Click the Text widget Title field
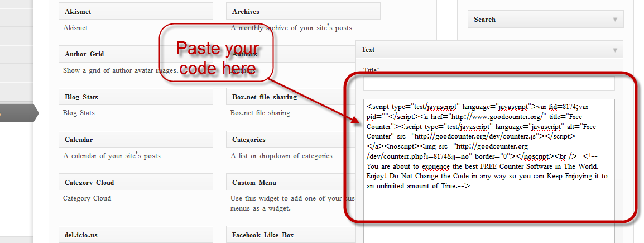 489,84
